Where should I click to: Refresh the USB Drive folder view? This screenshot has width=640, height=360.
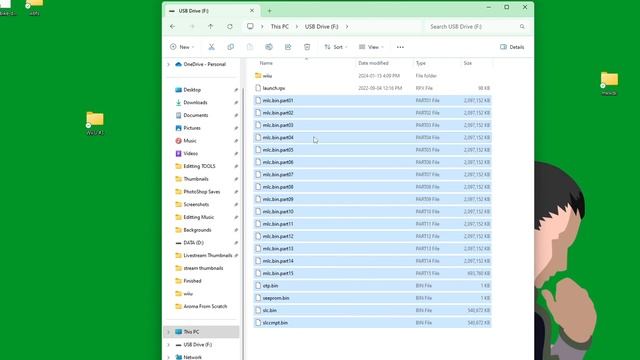point(230,27)
